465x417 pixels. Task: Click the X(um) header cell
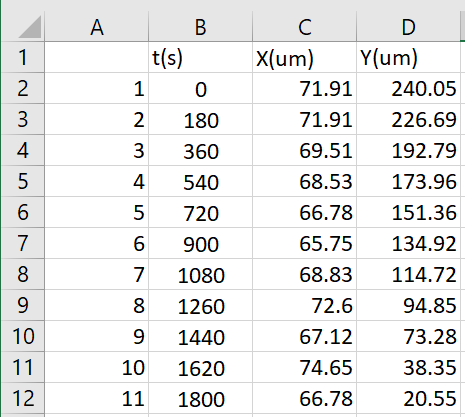click(305, 57)
